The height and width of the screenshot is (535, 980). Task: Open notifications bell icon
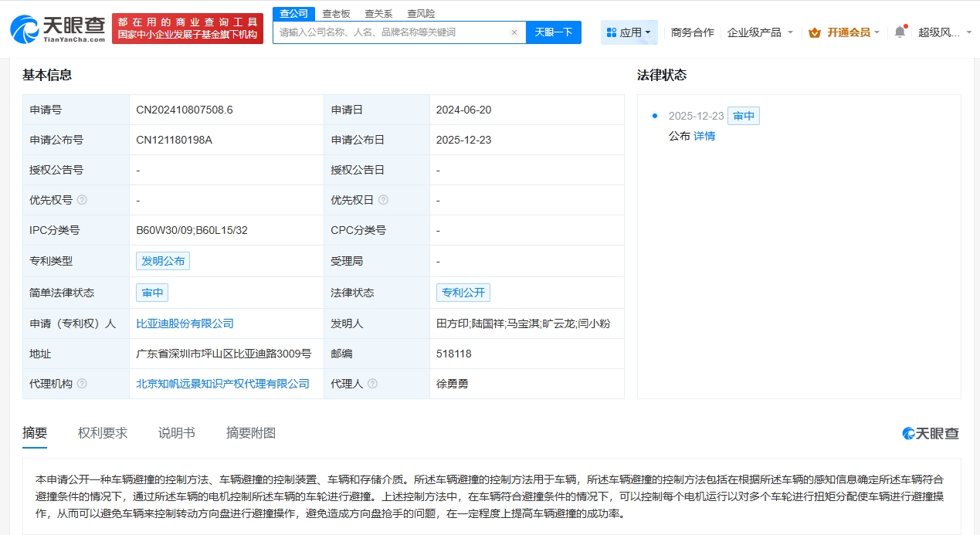pos(900,32)
